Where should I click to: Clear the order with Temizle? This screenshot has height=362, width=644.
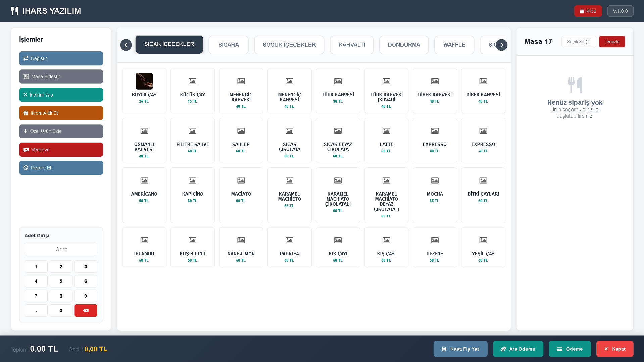point(611,42)
